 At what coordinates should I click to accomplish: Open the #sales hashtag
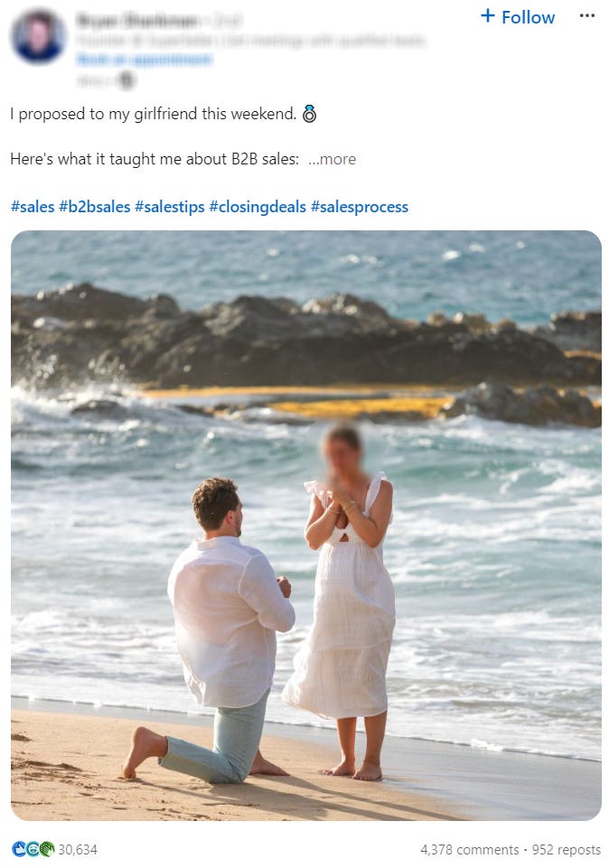click(x=33, y=207)
